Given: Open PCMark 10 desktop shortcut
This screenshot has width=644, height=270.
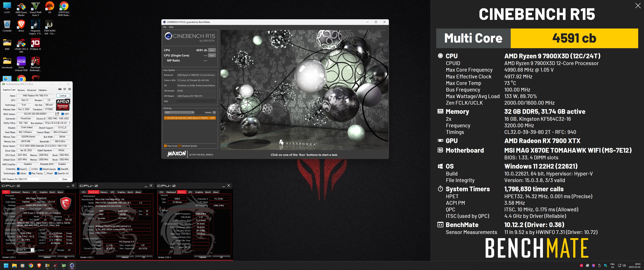Looking at the screenshot, I should point(36,44).
